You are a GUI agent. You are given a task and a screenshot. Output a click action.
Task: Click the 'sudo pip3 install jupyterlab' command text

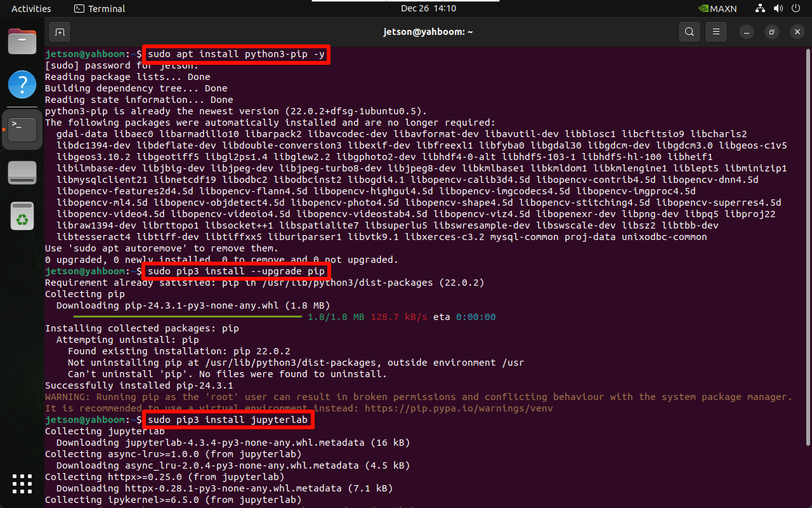click(x=228, y=420)
